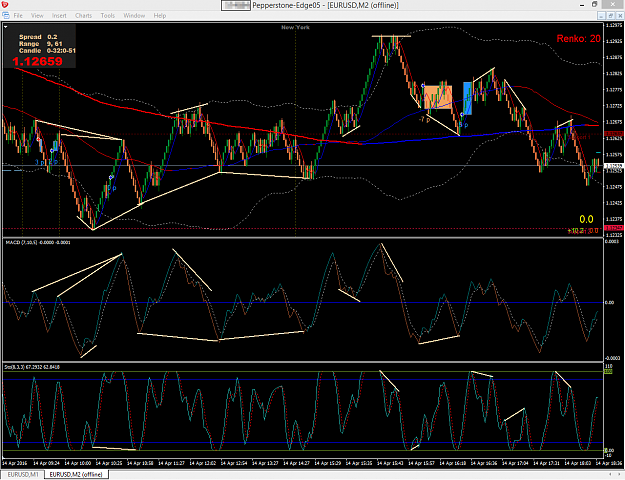Open the Insert menu
The image size is (625, 480).
click(59, 16)
